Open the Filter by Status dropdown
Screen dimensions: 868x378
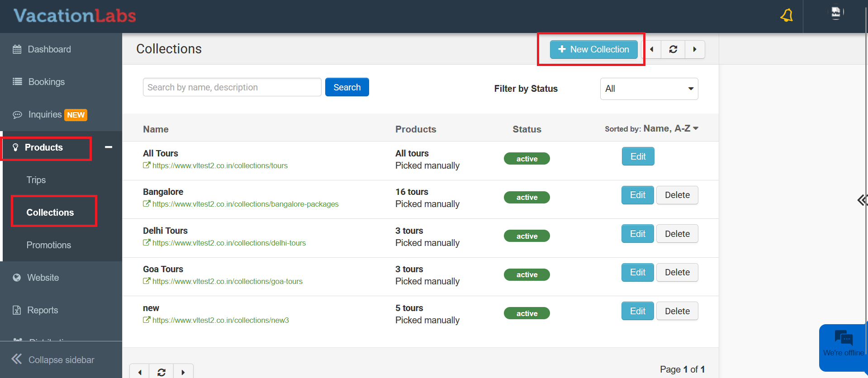649,89
